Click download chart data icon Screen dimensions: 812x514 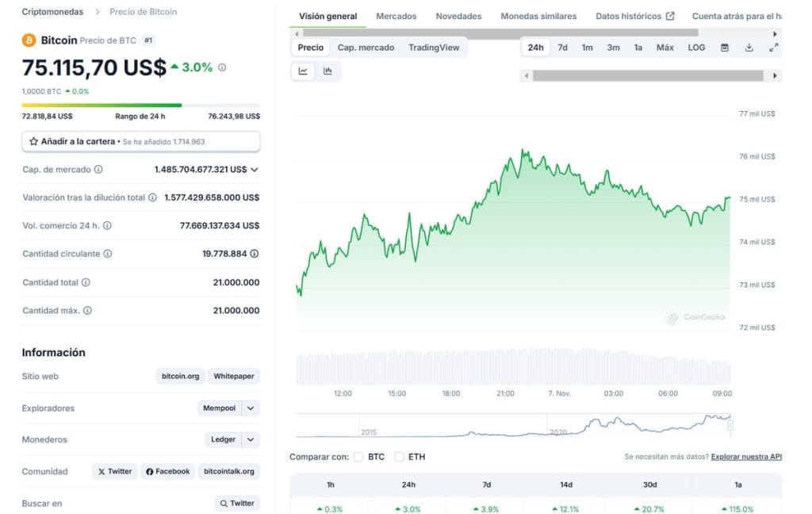pyautogui.click(x=749, y=48)
